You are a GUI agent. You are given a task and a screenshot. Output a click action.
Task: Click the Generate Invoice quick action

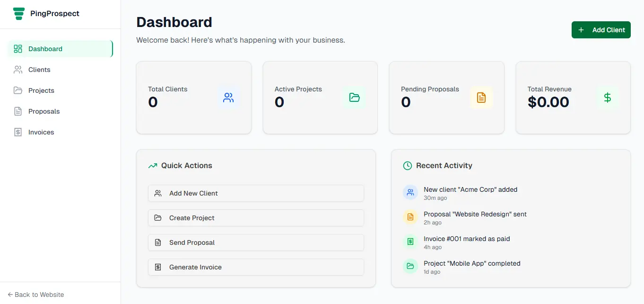(x=256, y=267)
